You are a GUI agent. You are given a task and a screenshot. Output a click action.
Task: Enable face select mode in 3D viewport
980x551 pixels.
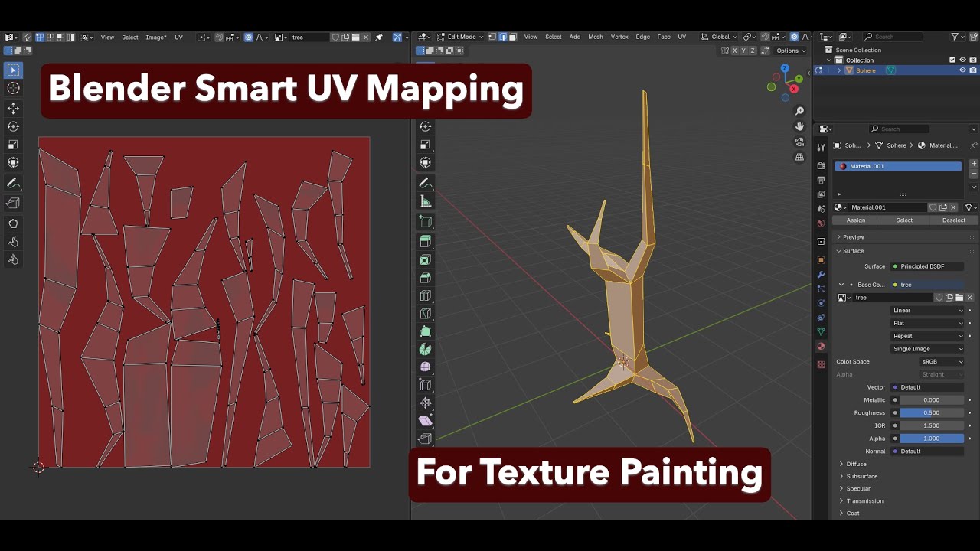513,37
